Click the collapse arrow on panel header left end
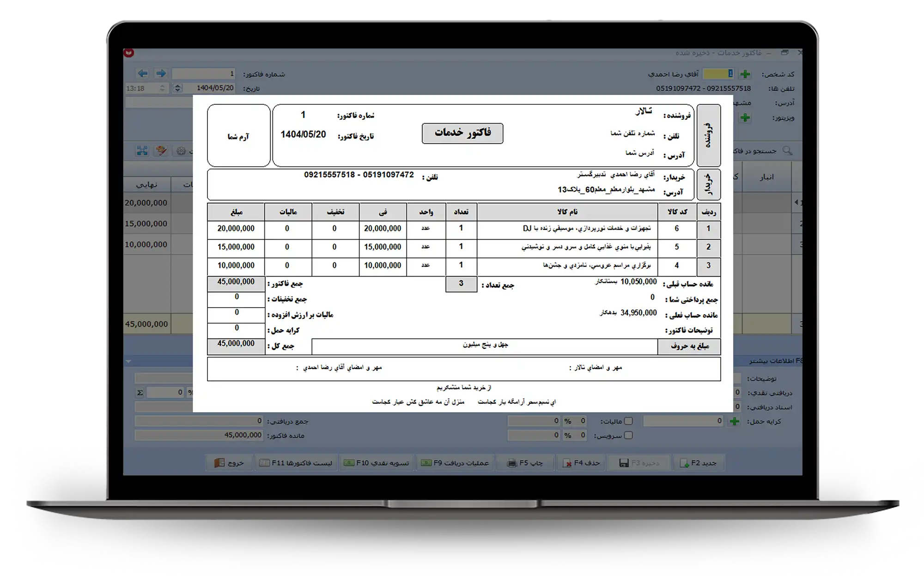 (128, 361)
